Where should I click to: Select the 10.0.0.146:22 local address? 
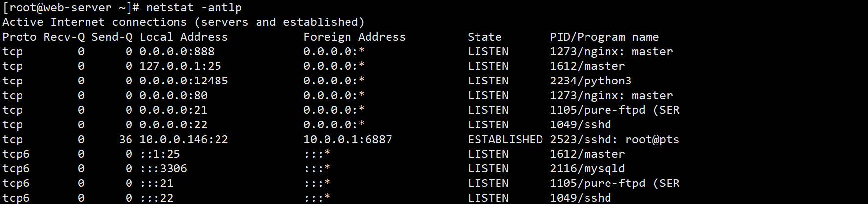click(184, 140)
